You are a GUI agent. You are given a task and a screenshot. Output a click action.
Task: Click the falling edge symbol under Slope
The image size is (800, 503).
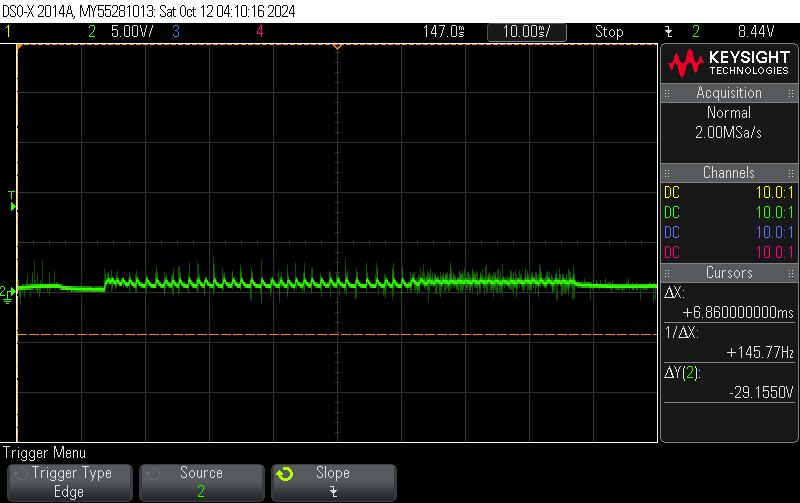tap(333, 492)
